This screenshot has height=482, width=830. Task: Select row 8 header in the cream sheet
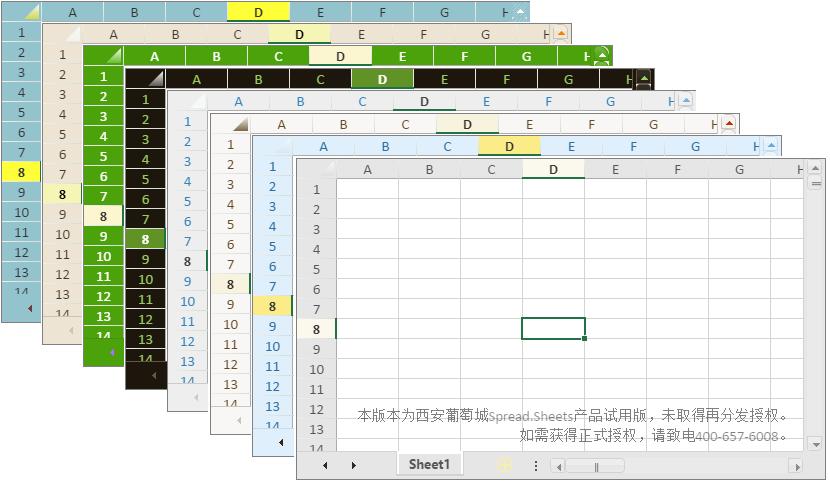(x=230, y=284)
